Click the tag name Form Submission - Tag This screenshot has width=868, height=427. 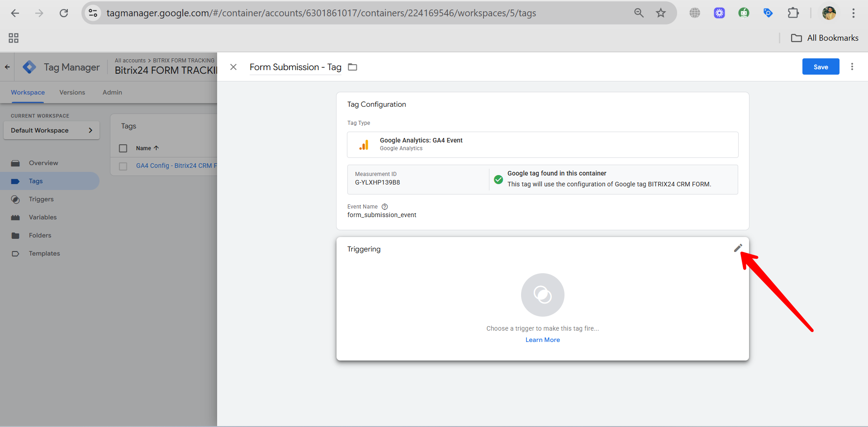[x=295, y=67]
